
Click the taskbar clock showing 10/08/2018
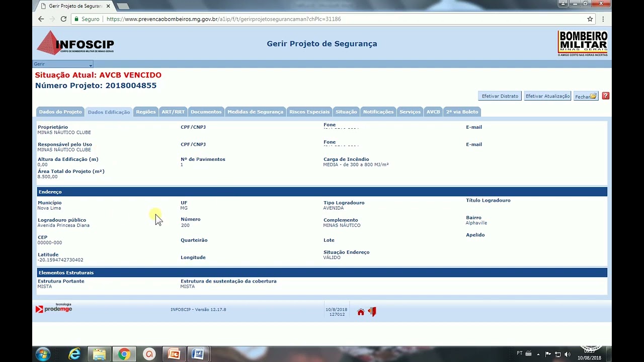point(589,358)
